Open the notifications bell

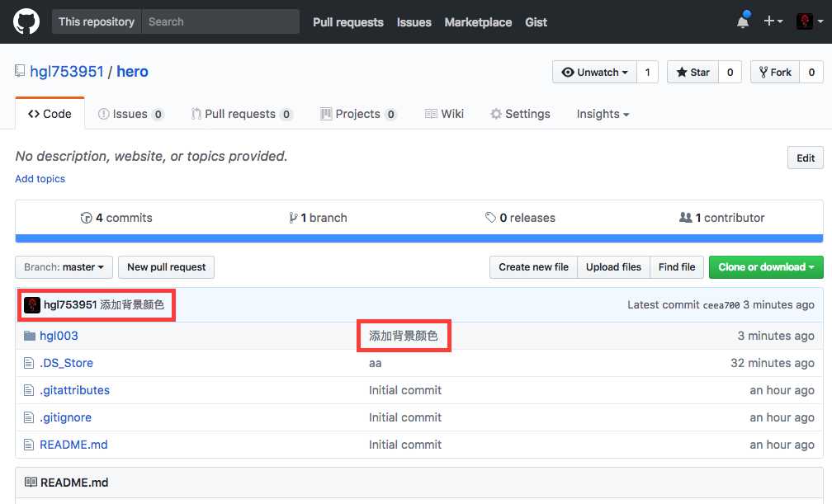(x=743, y=22)
